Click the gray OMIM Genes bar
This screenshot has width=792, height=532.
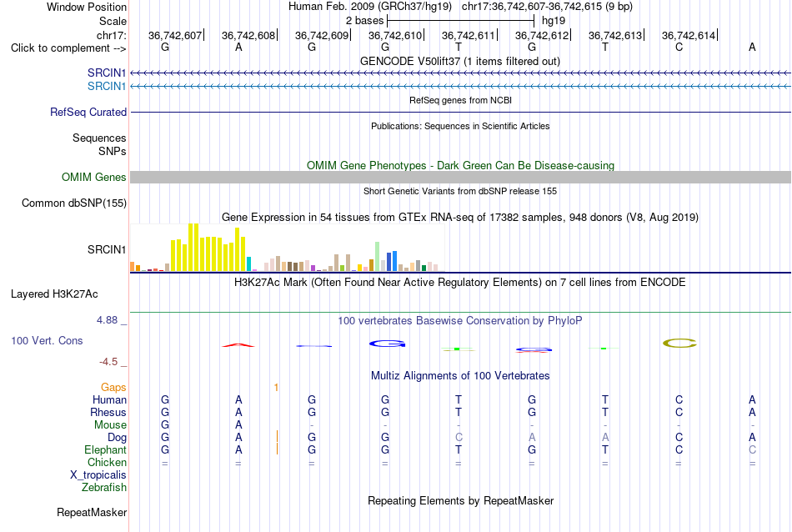[x=460, y=177]
